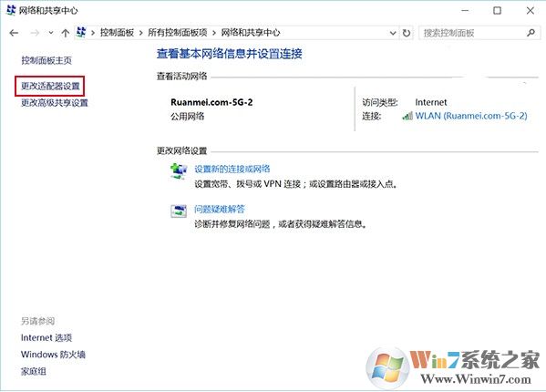
Task: Click the forward navigation arrow
Action: pos(35,33)
